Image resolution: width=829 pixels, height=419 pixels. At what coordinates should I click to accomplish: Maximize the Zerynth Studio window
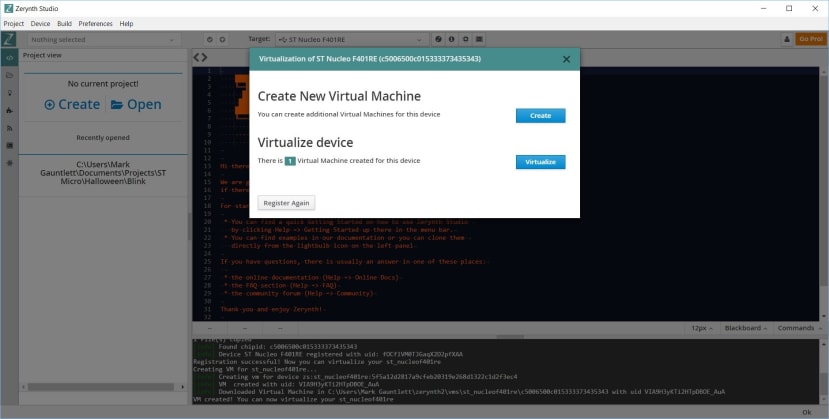tap(789, 8)
